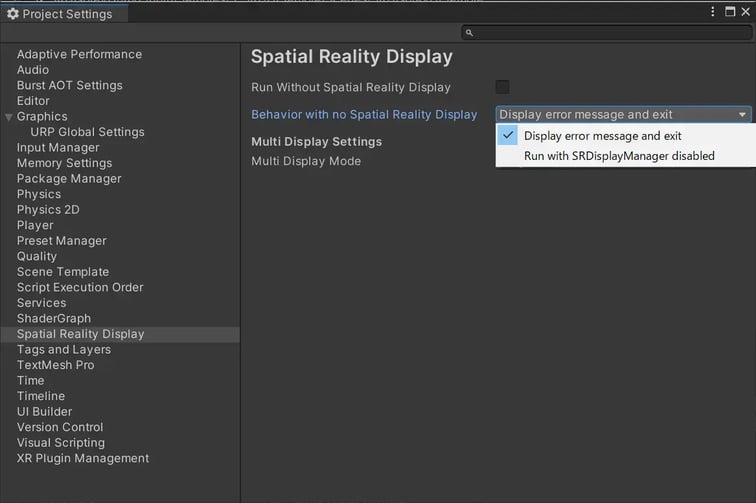Maximize the Project Settings window
756x503 pixels.
click(x=730, y=12)
